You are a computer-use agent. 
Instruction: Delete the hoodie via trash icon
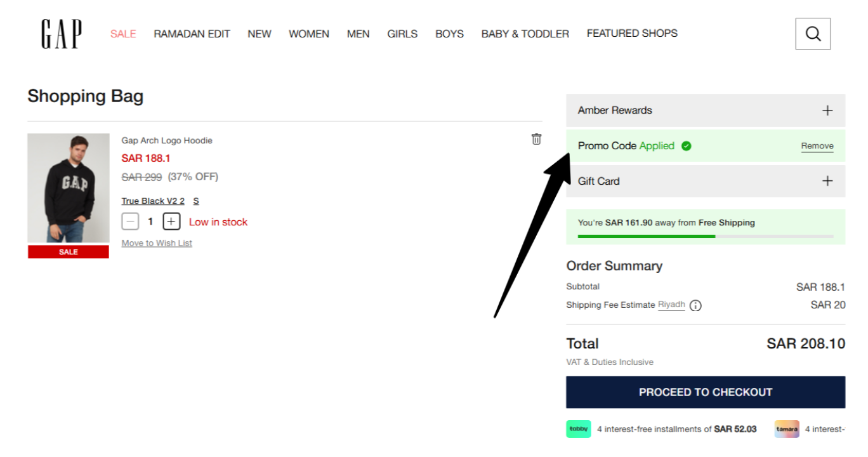[x=536, y=139]
